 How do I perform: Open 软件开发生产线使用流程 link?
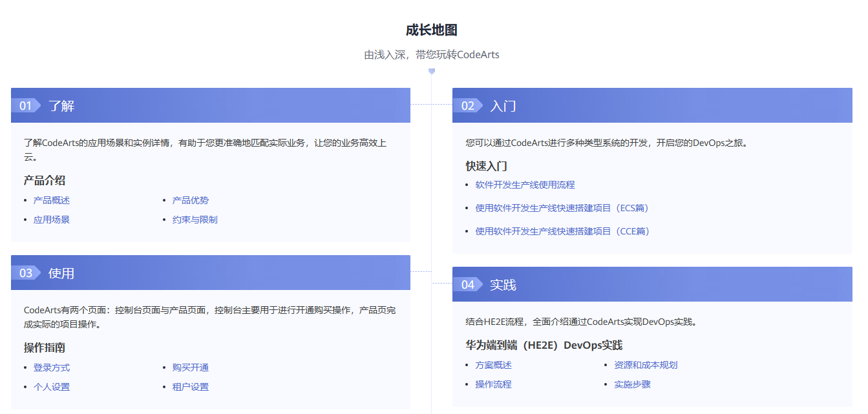point(525,185)
